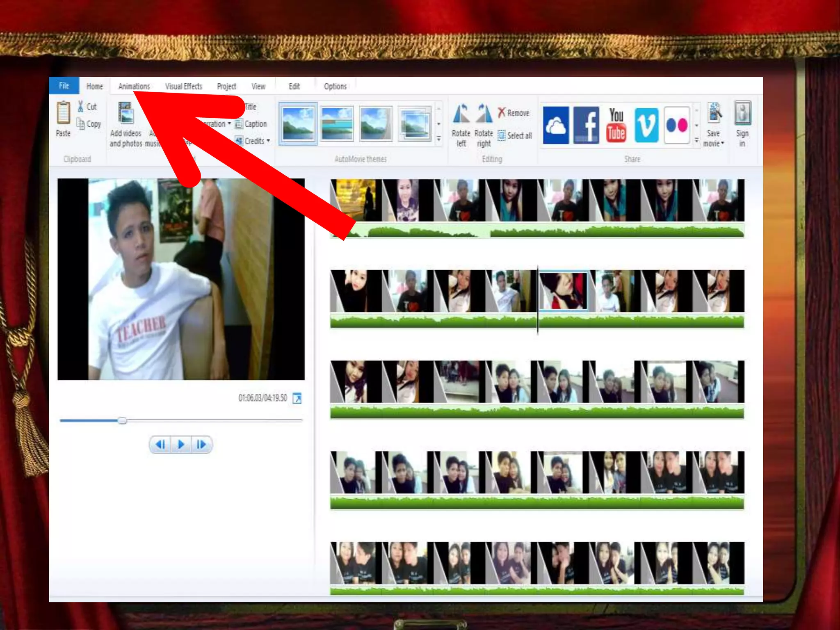Share movie to Facebook
The width and height of the screenshot is (840, 630).
click(x=586, y=125)
